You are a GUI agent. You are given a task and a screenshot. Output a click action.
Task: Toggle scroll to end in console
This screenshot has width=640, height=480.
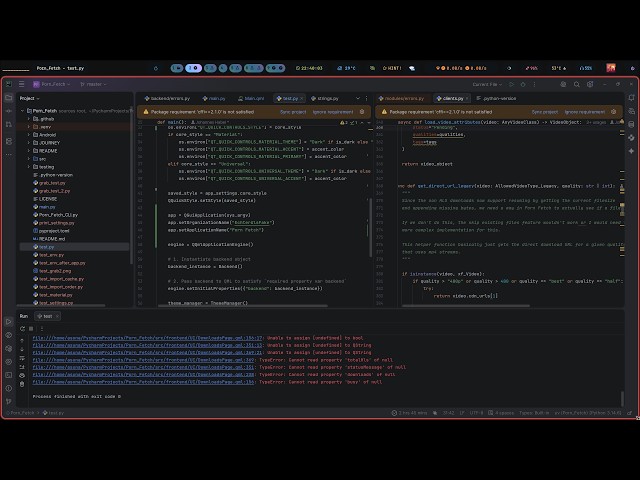click(22, 367)
